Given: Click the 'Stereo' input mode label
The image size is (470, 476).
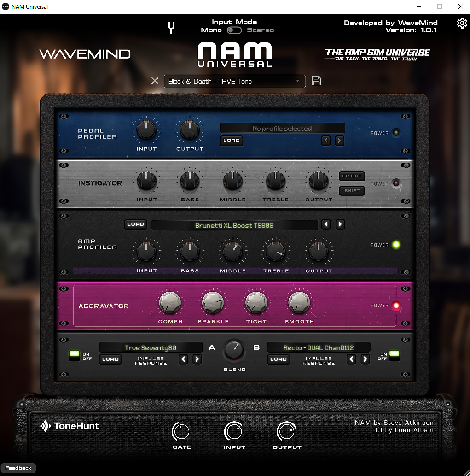Looking at the screenshot, I should pyautogui.click(x=260, y=30).
